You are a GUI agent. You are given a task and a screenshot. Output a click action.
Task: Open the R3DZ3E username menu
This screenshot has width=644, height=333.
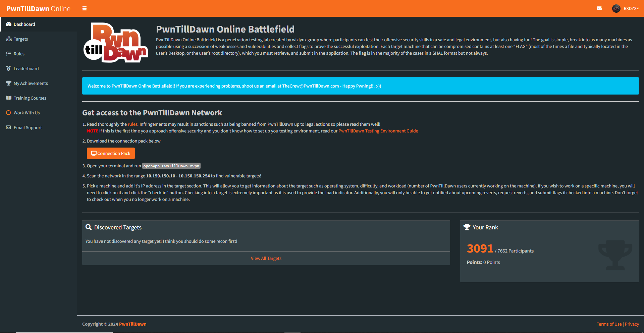pos(631,9)
